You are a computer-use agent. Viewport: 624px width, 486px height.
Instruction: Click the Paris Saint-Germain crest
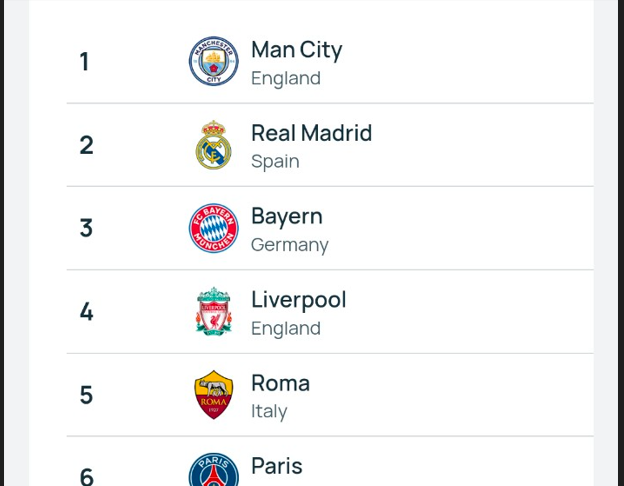point(214,470)
